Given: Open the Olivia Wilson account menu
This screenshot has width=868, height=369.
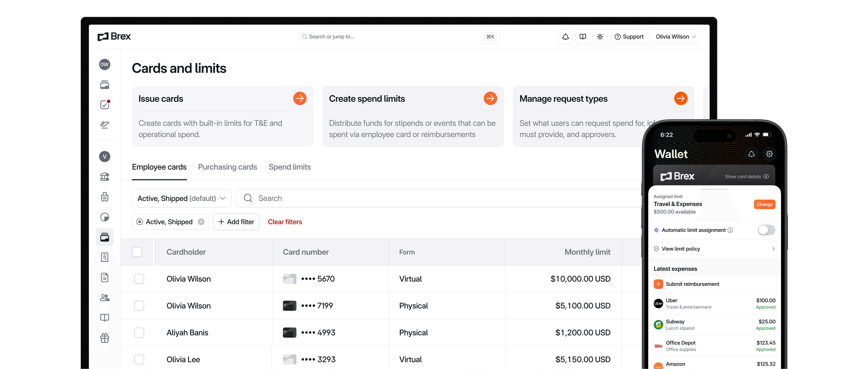Looking at the screenshot, I should point(676,37).
